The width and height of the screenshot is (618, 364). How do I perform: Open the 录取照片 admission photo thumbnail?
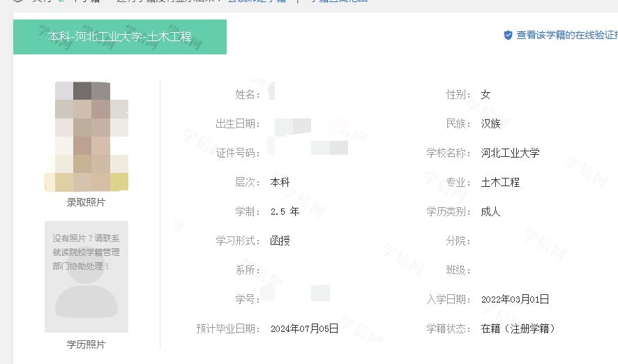click(x=86, y=136)
